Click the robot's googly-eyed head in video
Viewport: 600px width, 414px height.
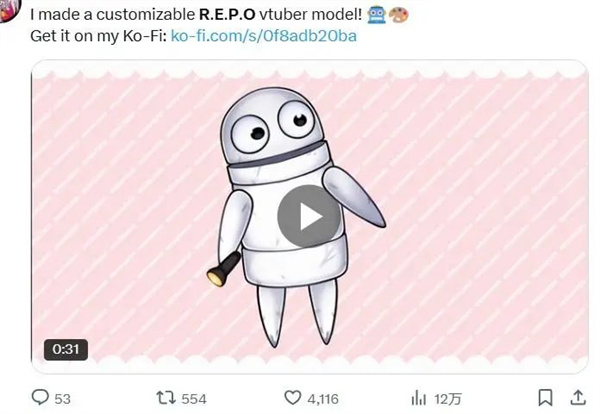(273, 126)
